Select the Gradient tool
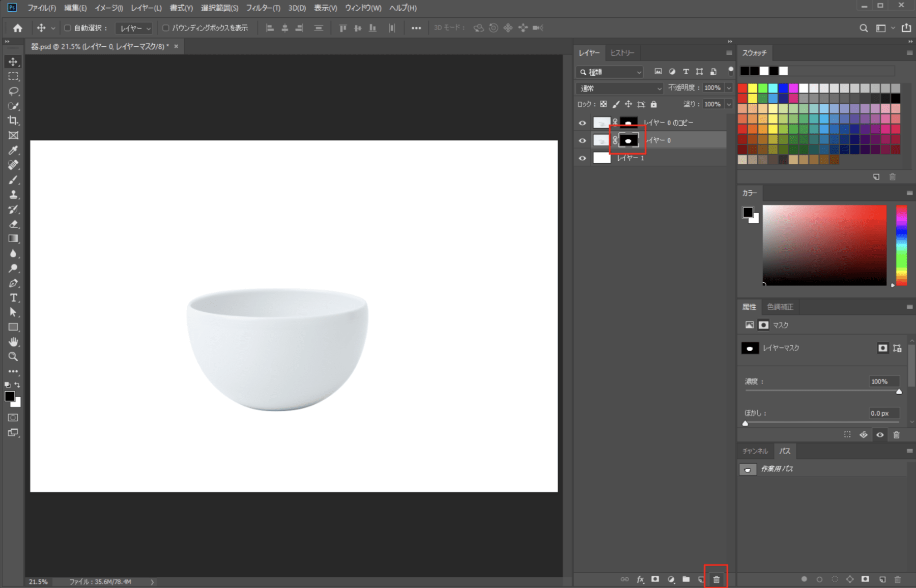 13,239
